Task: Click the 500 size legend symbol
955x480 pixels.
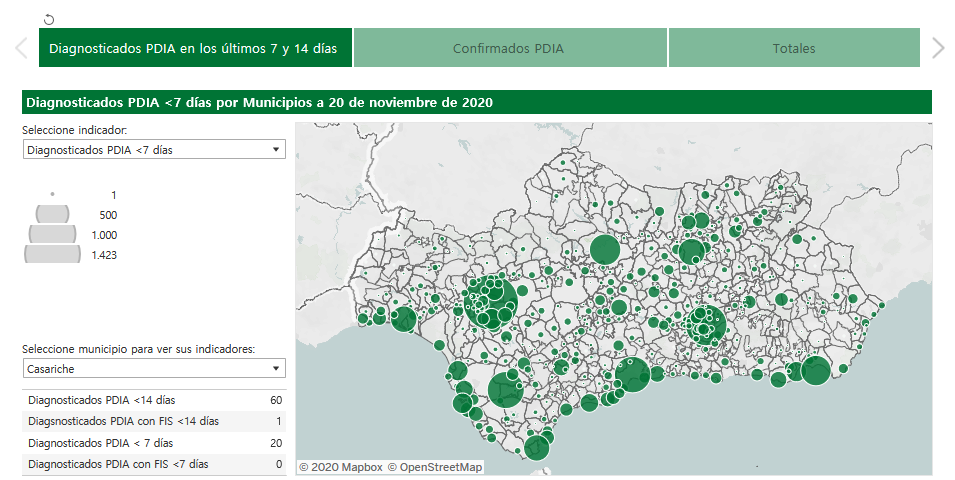Action: coord(52,214)
